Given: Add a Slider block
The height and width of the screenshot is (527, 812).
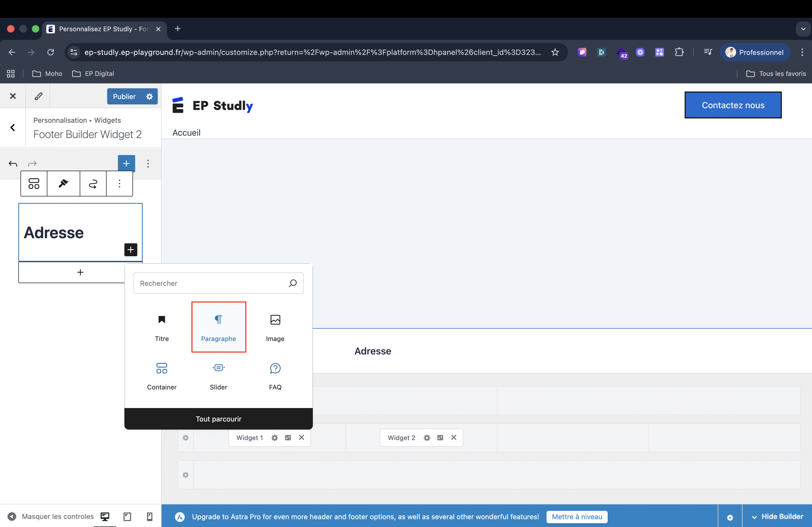Looking at the screenshot, I should (x=218, y=375).
